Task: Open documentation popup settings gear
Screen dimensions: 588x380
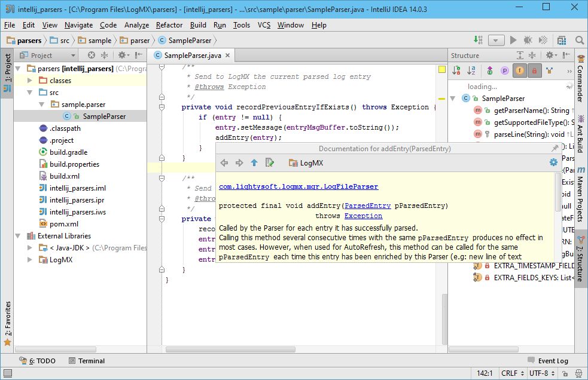Action: [553, 163]
